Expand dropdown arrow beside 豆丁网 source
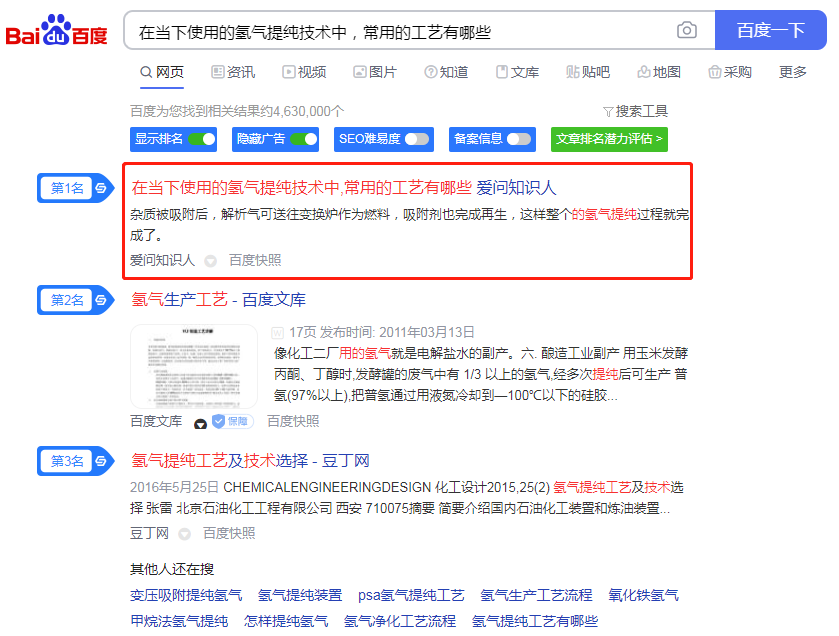839x636 pixels. point(185,534)
